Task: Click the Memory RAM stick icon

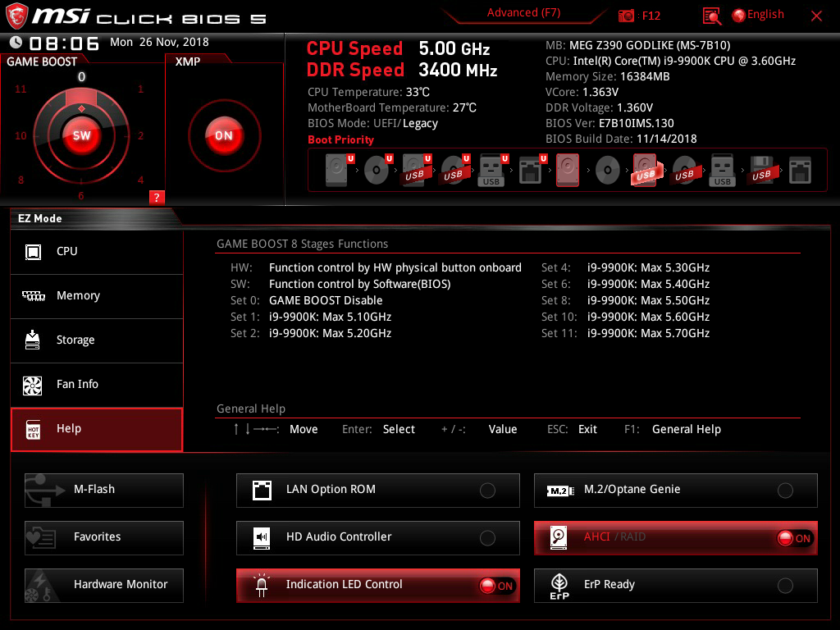Action: pyautogui.click(x=33, y=295)
